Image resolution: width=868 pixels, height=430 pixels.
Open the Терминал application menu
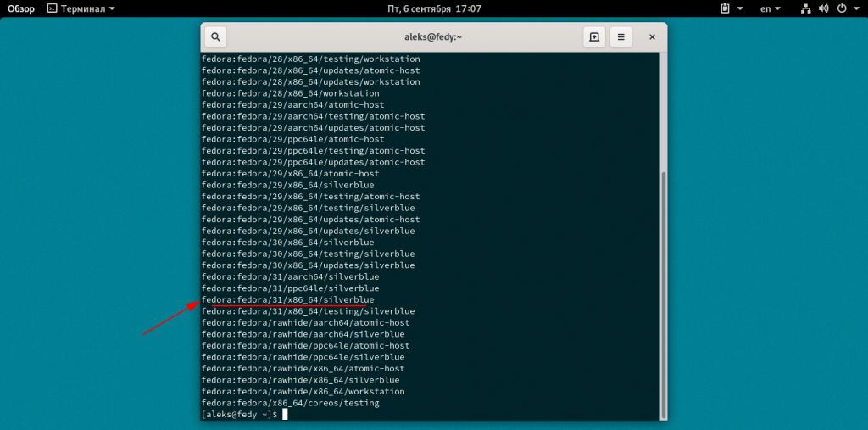point(81,8)
